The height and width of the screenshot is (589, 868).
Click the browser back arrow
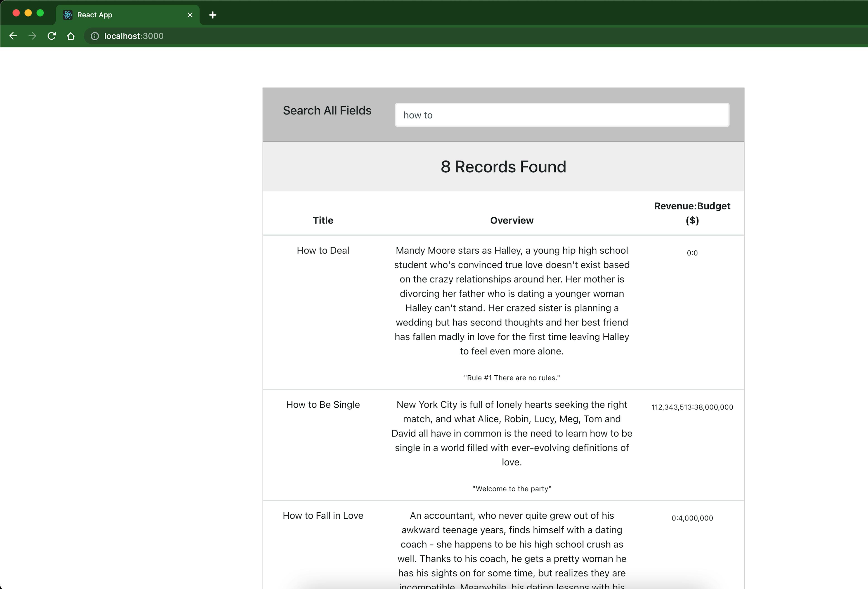coord(13,36)
